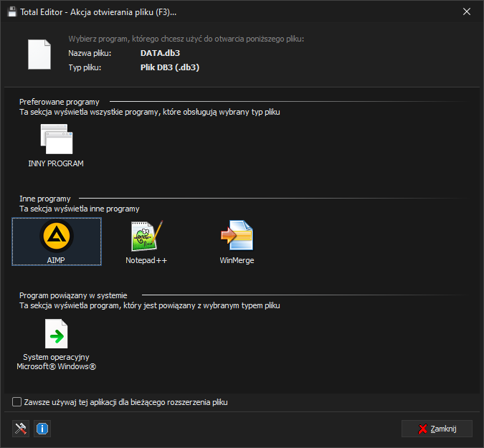The image size is (484, 448).
Task: Click the 'Nazwa pliku:' label
Action: (x=90, y=53)
